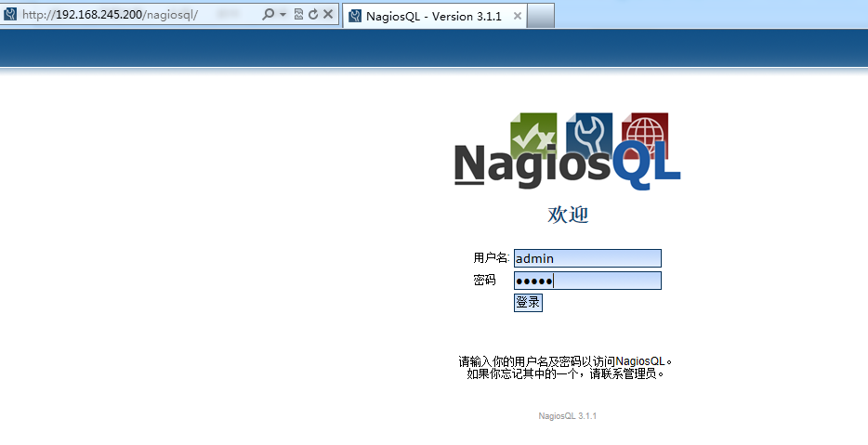Click the text 如果你忘记其中的一个，请联系管理员
This screenshot has width=868, height=445.
(x=565, y=374)
